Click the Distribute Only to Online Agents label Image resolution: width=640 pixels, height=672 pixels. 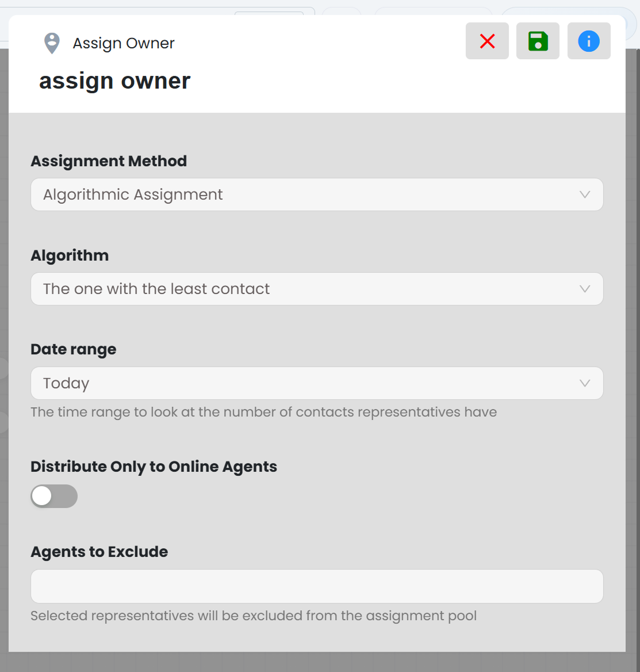154,466
